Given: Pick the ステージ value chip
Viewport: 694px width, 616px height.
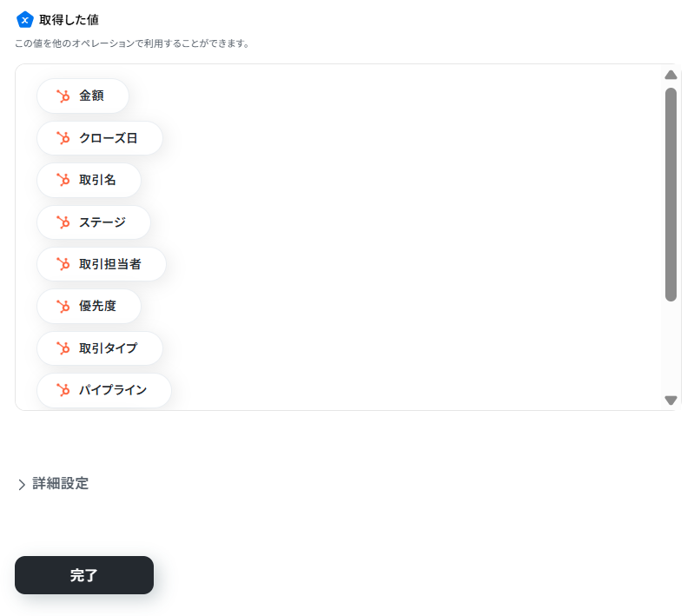Looking at the screenshot, I should [x=94, y=222].
